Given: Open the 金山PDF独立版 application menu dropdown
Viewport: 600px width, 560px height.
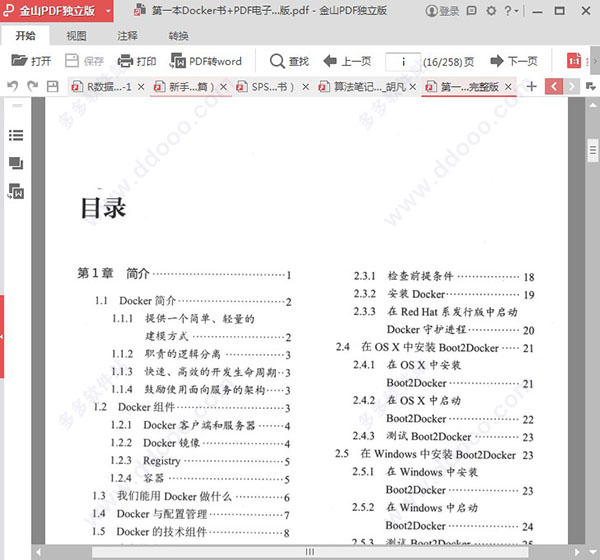Looking at the screenshot, I should [108, 11].
